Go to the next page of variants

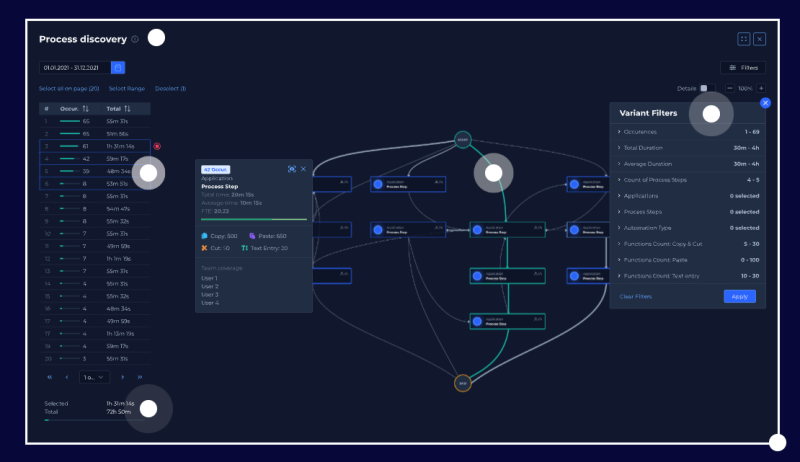(123, 377)
